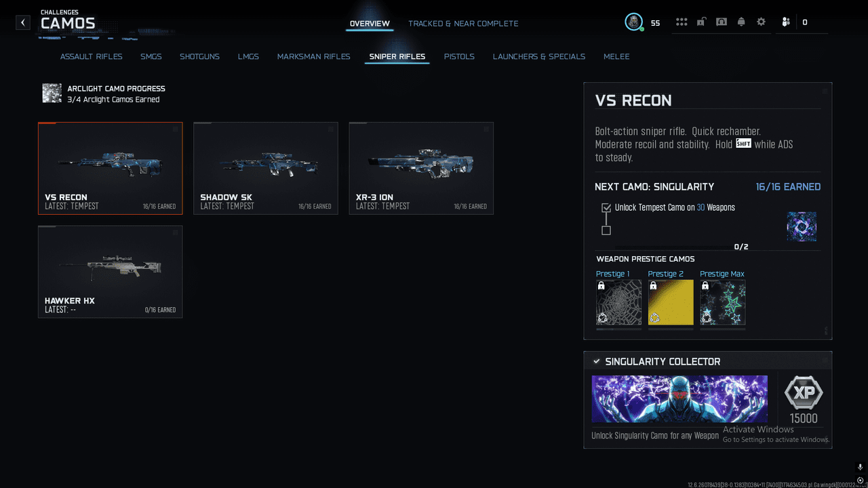Viewport: 868px width, 488px height.
Task: Select the Pistols category tab
Action: tap(459, 57)
